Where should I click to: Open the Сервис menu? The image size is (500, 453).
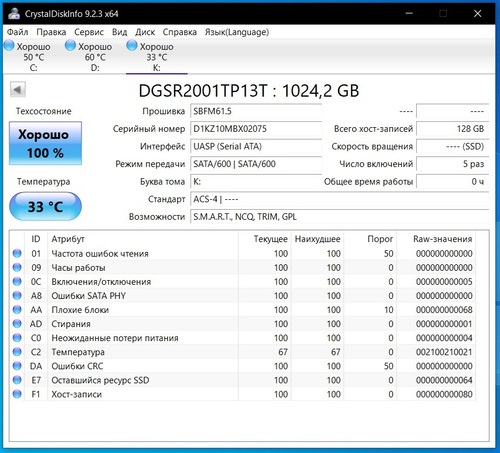point(89,32)
